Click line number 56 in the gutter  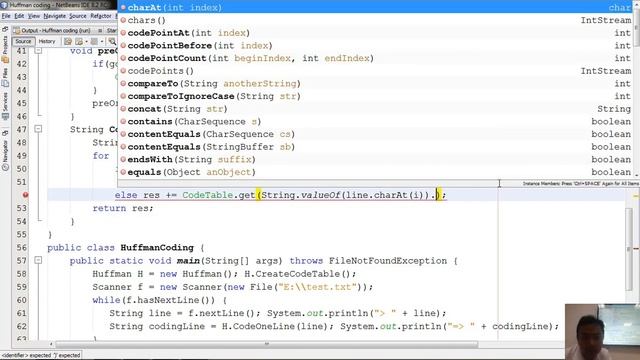click(x=22, y=247)
